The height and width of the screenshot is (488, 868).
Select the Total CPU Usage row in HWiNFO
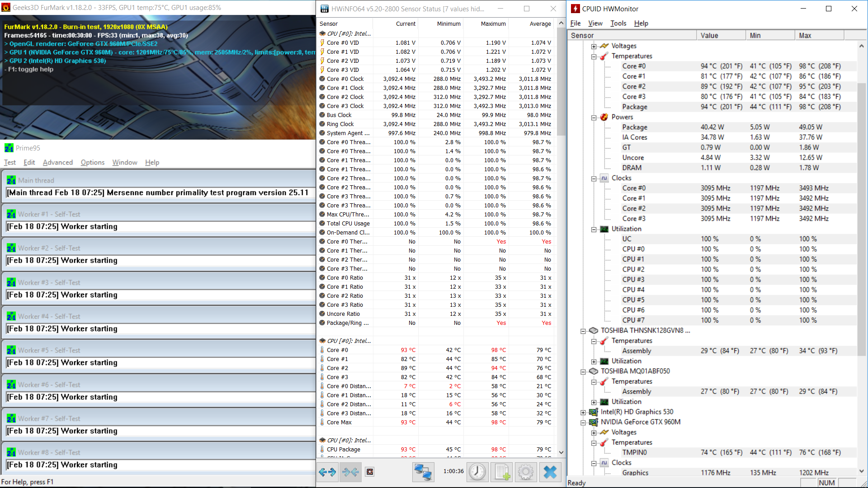(436, 224)
